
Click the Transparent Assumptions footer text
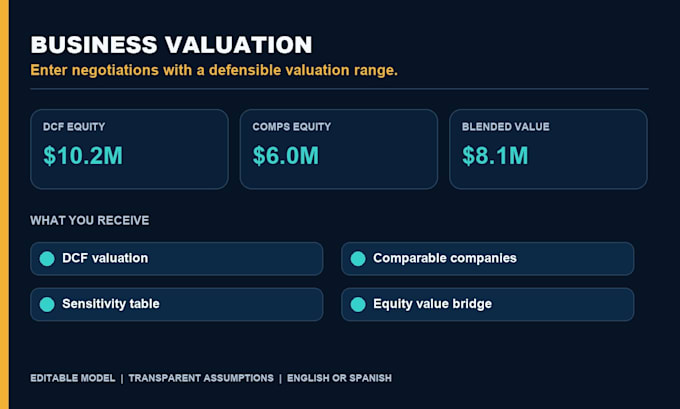201,378
